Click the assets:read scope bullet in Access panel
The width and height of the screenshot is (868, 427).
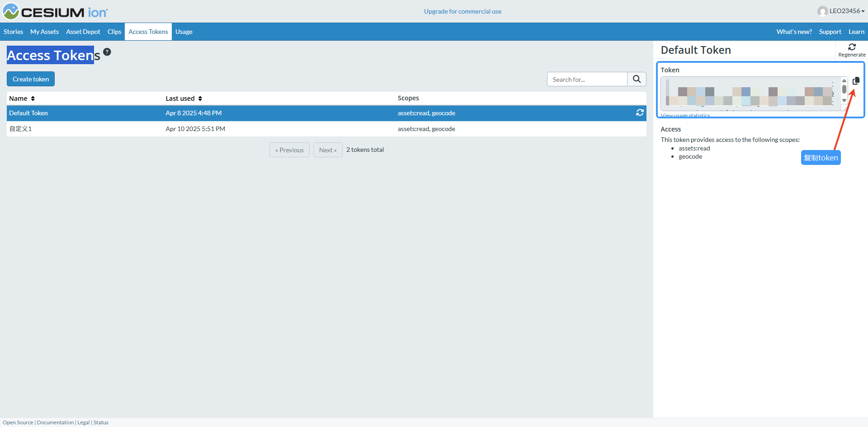[x=694, y=148]
